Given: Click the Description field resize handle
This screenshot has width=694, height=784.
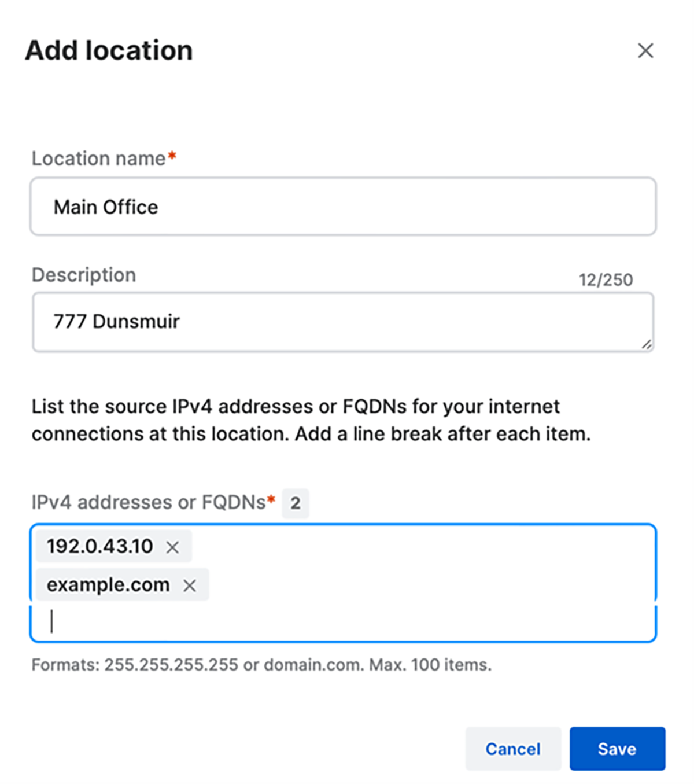Looking at the screenshot, I should point(647,345).
